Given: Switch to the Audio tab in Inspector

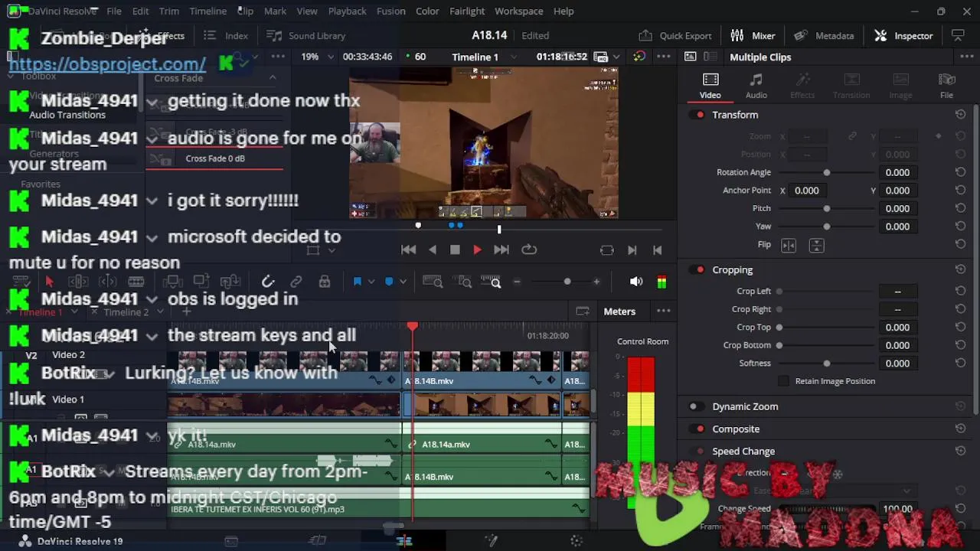Looking at the screenshot, I should coord(756,86).
